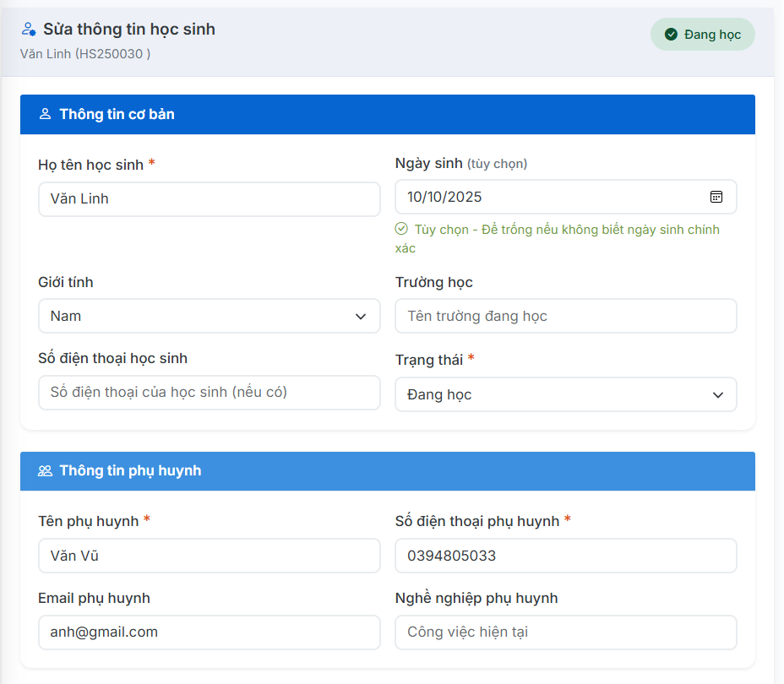Click the person icon in Thông tin cơ bản header
The height and width of the screenshot is (684, 784).
tap(46, 114)
